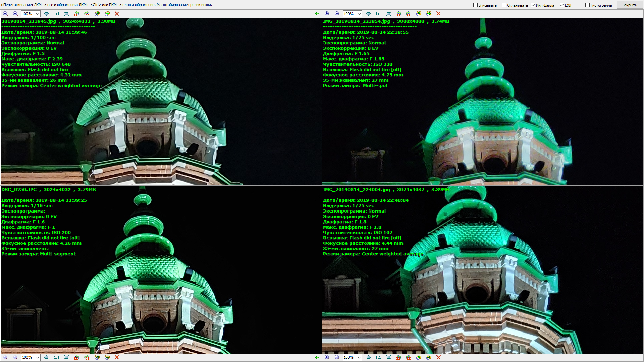This screenshot has width=644, height=362.
Task: Zoom in on IMG_20190814_223854.jpg
Action: [x=327, y=14]
